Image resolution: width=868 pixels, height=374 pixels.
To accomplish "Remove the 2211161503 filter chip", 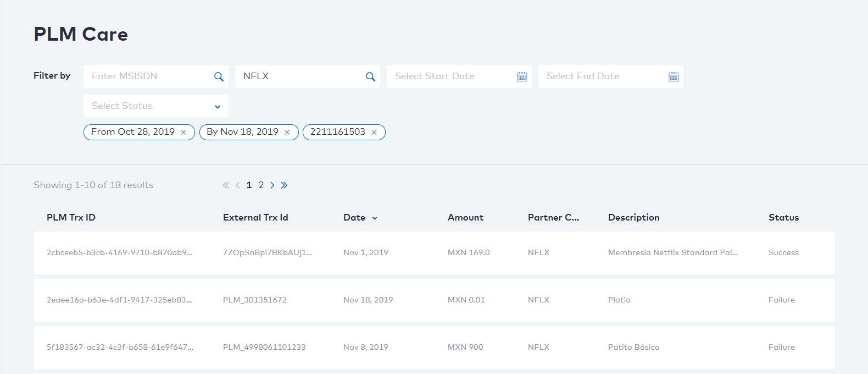I will click(374, 133).
